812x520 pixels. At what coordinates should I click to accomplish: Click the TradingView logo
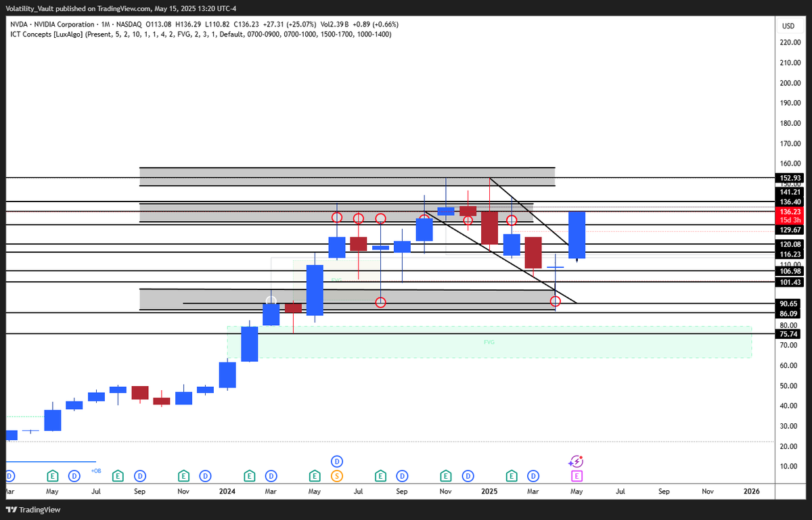tap(33, 509)
